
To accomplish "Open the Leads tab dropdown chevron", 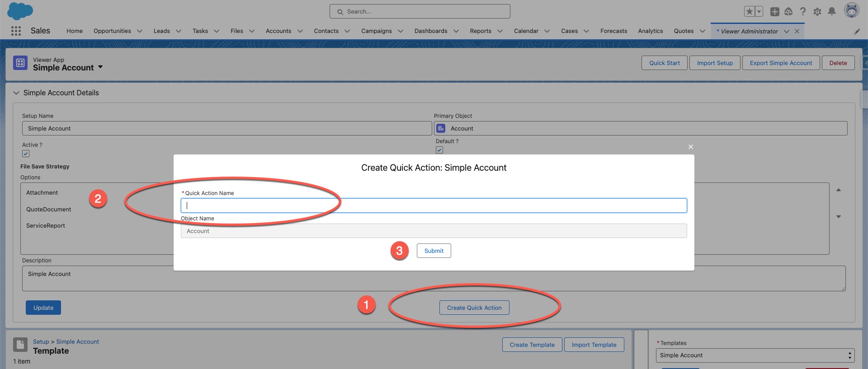I will (x=179, y=31).
